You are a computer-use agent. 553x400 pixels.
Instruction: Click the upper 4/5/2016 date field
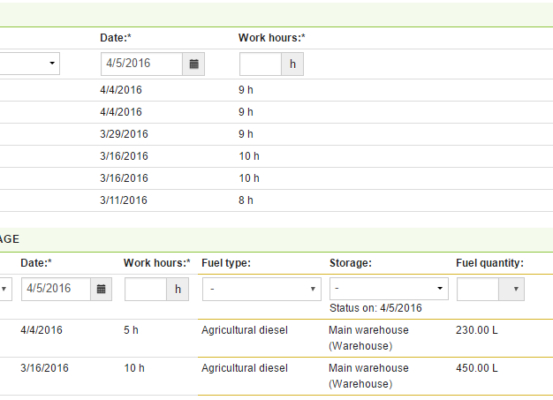(142, 64)
